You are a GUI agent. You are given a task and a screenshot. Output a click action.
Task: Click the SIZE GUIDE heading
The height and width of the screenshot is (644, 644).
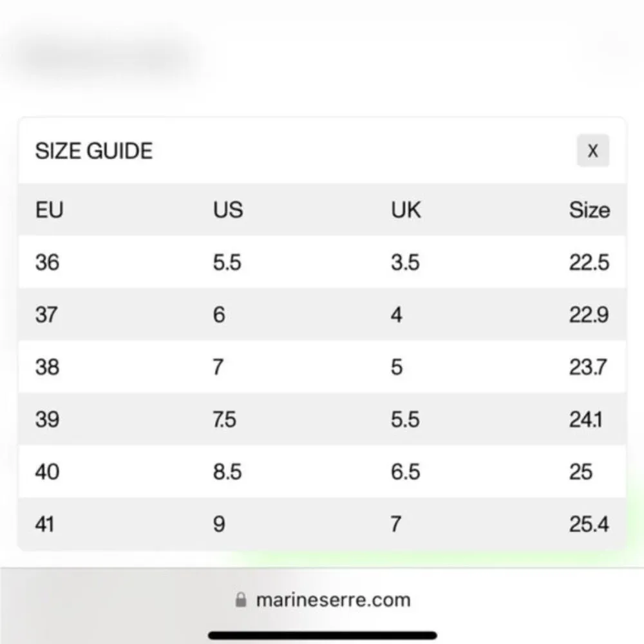[94, 151]
